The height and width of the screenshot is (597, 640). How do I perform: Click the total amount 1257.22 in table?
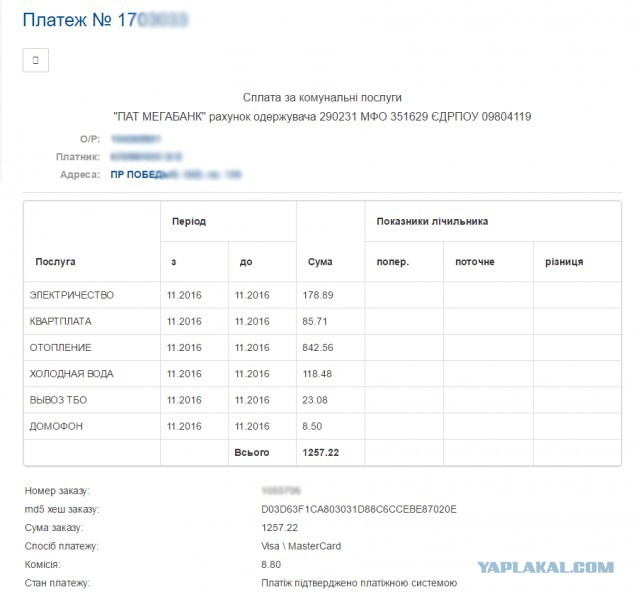321,452
